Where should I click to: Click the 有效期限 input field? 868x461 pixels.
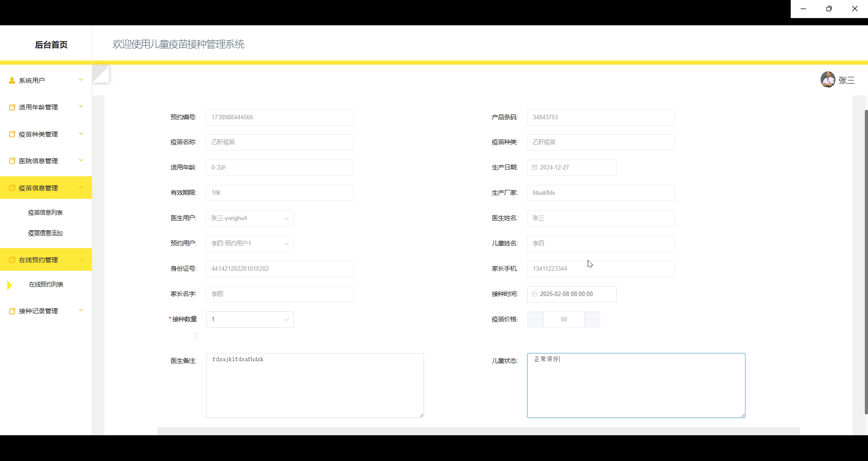click(279, 193)
